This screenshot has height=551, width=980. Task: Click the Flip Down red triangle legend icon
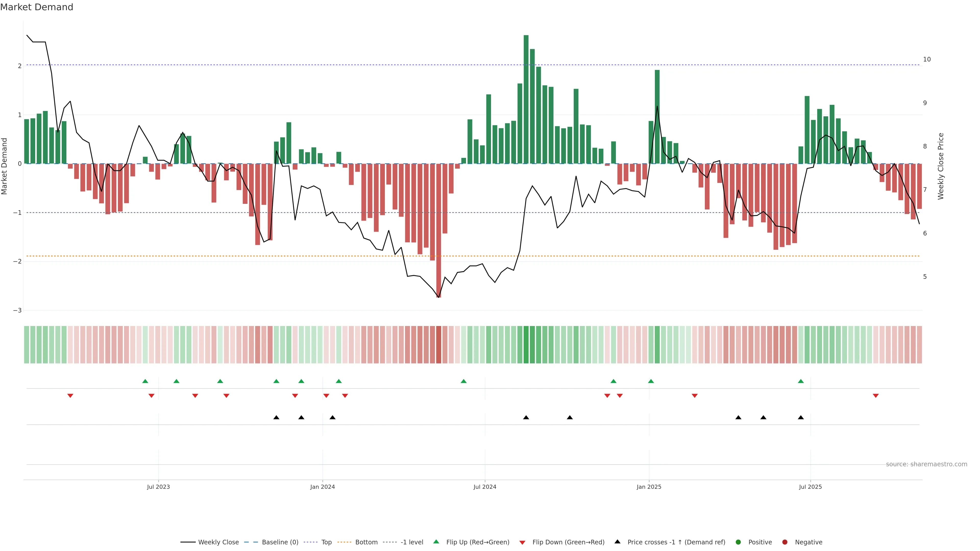[x=522, y=542]
